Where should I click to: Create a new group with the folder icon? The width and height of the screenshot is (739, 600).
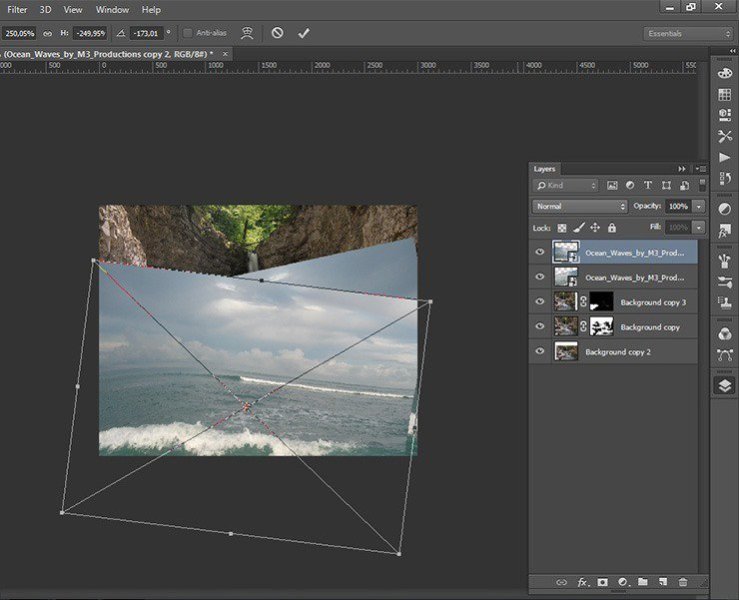pyautogui.click(x=643, y=581)
